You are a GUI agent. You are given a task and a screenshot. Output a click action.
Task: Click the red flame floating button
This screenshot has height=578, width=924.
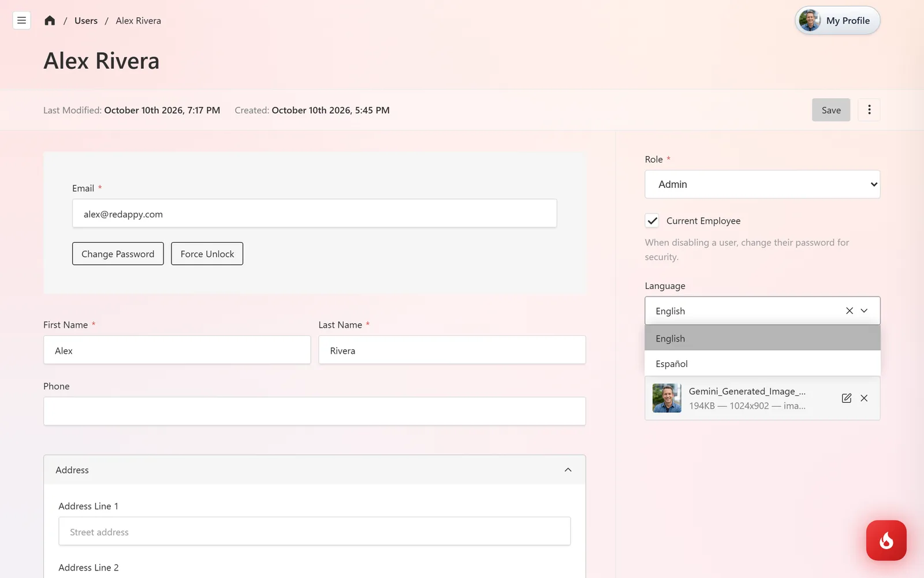pos(886,540)
